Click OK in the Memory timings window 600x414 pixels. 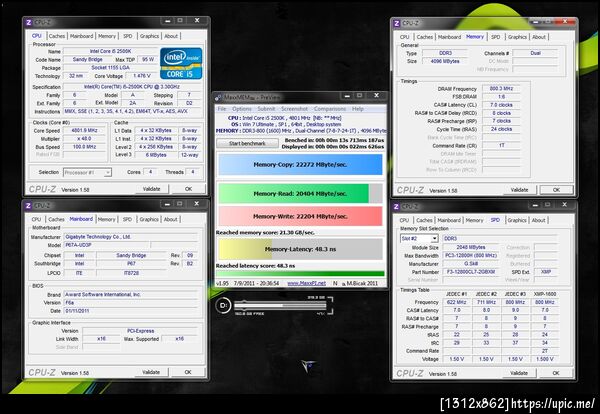[556, 190]
